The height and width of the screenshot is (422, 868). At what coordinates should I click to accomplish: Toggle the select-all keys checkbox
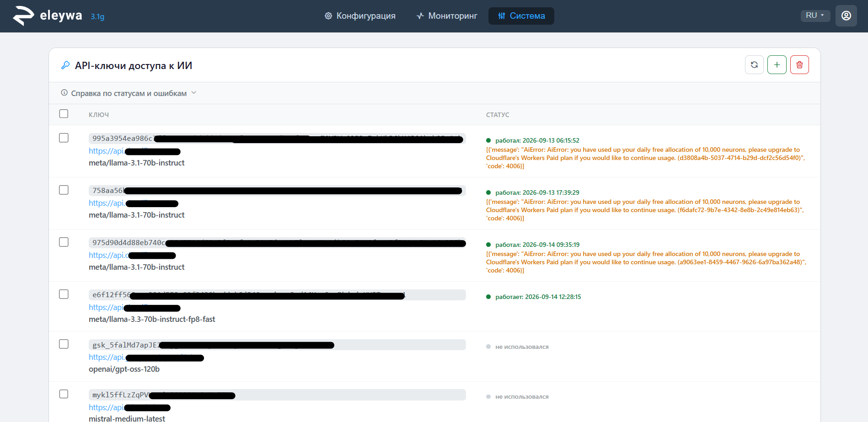64,114
